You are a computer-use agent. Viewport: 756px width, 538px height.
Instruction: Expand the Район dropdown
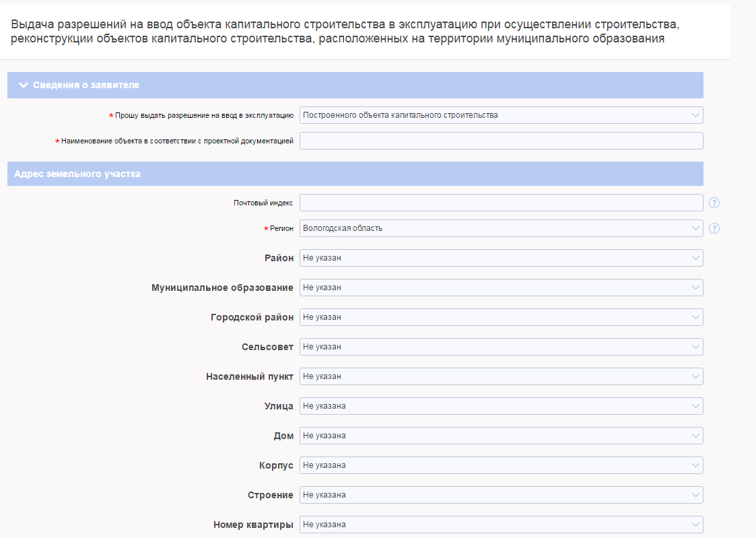click(x=501, y=258)
